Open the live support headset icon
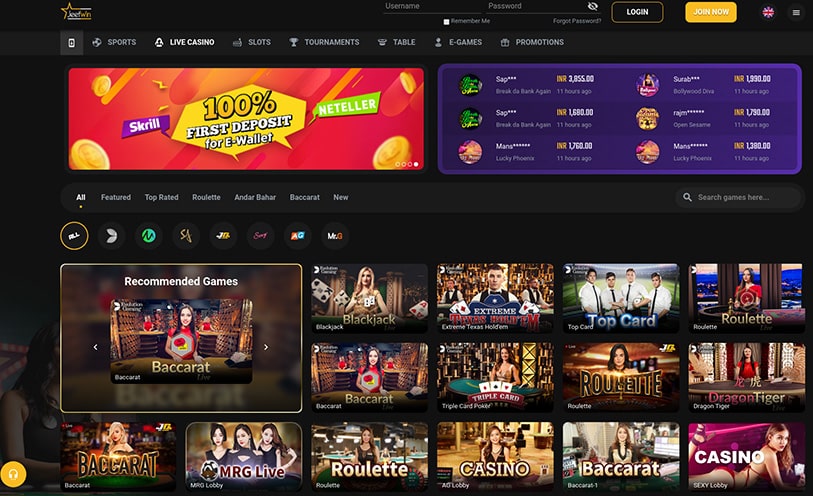 pyautogui.click(x=13, y=474)
